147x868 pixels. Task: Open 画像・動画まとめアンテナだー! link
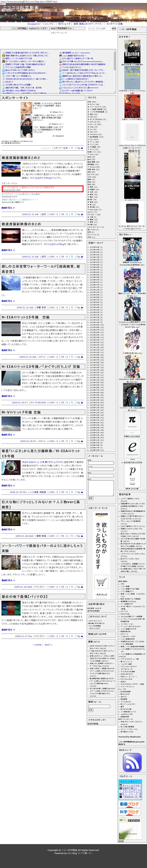pyautogui.click(x=89, y=24)
